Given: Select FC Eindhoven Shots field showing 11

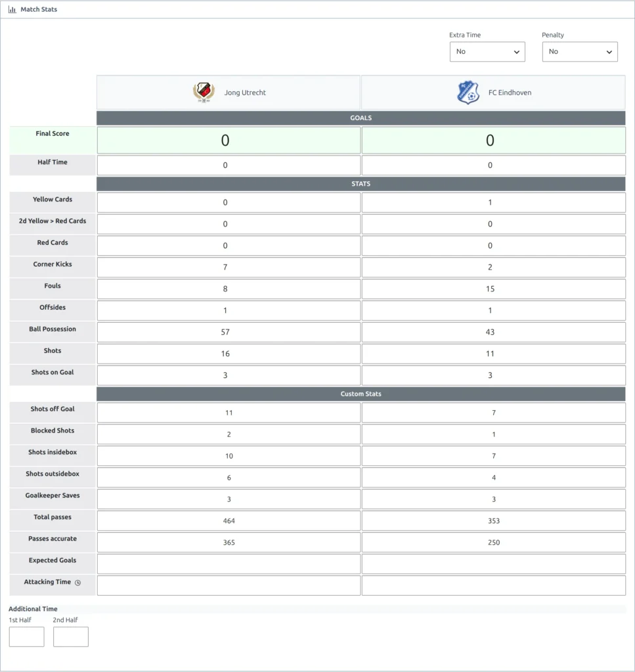Looking at the screenshot, I should click(x=494, y=354).
